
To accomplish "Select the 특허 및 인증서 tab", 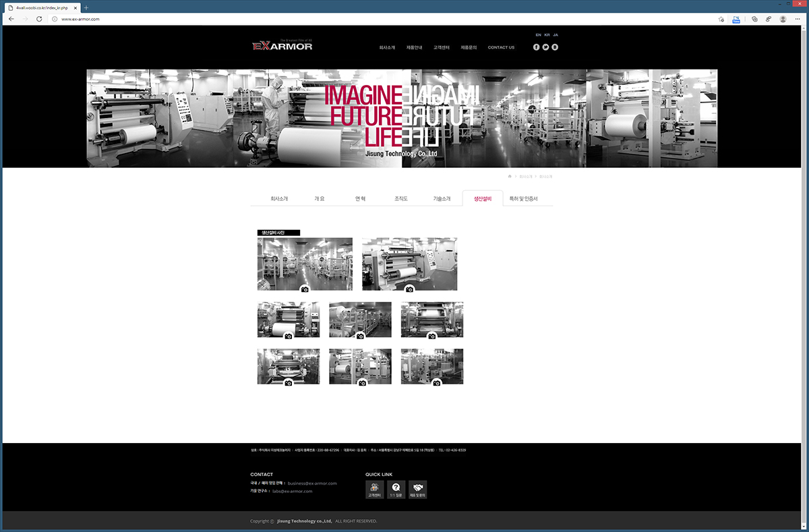I will click(523, 199).
